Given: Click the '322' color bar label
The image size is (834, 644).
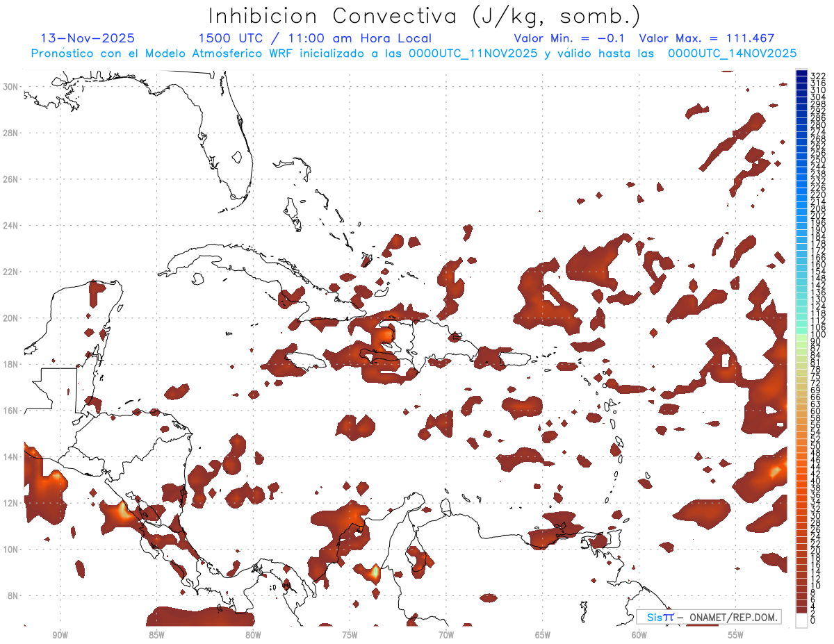Looking at the screenshot, I should [818, 76].
